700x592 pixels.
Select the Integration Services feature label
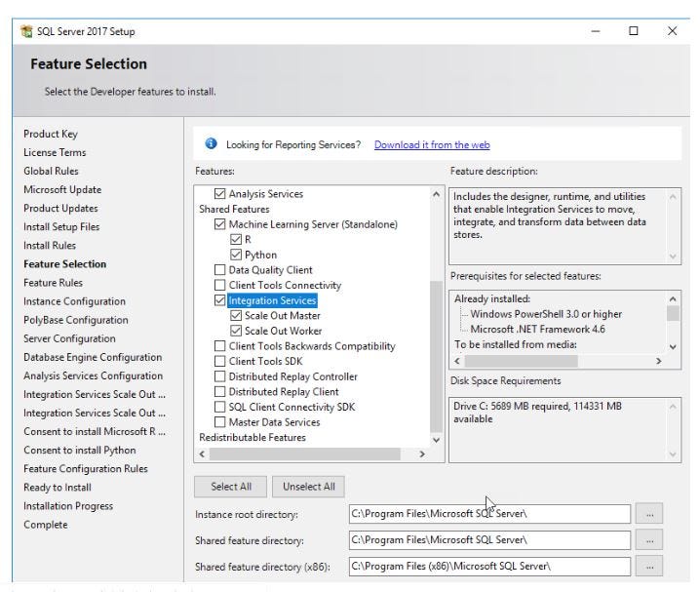click(272, 300)
